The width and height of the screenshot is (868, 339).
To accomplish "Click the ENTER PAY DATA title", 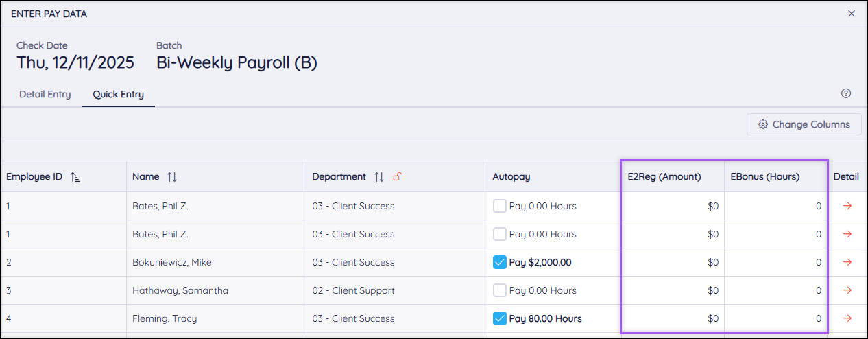I will click(x=49, y=14).
